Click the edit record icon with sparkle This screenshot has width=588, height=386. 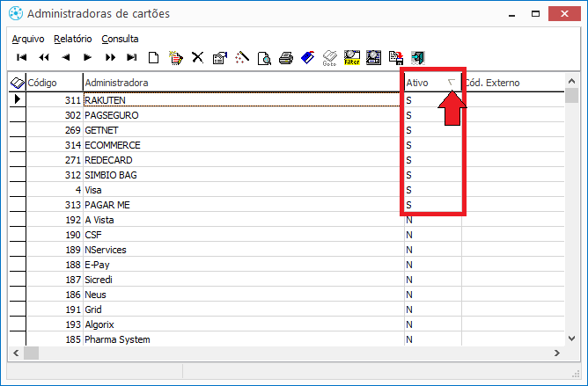pyautogui.click(x=176, y=58)
